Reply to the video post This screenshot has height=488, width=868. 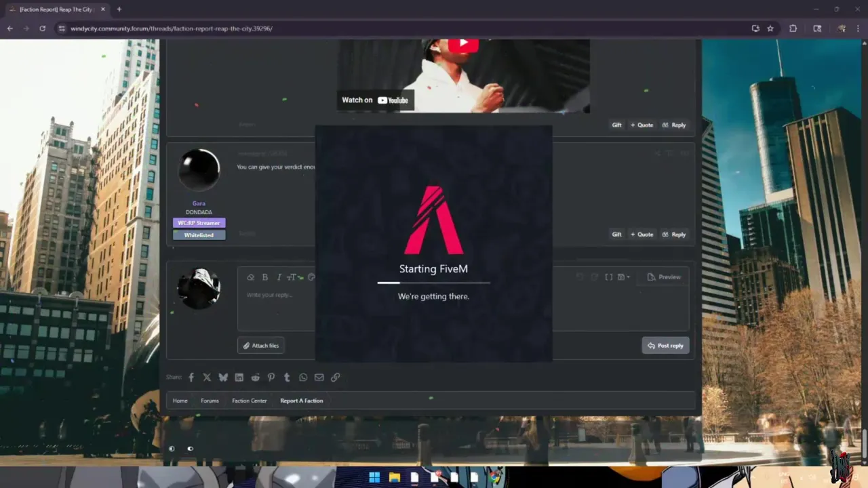click(x=674, y=125)
